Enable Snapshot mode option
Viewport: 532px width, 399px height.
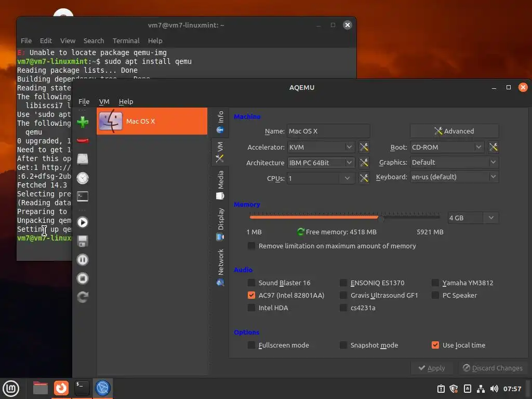point(343,345)
